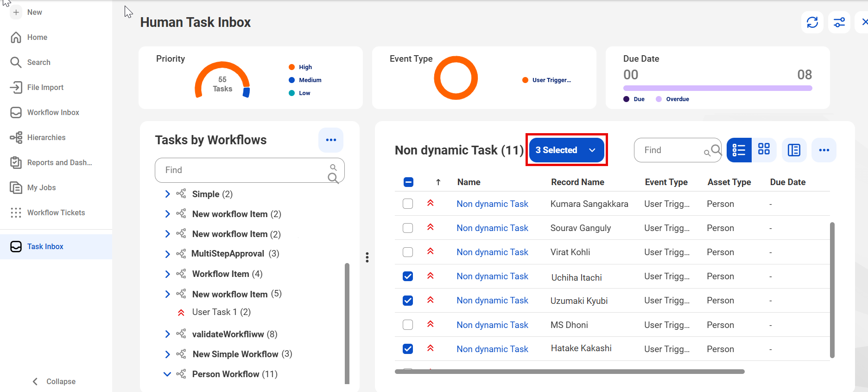The height and width of the screenshot is (392, 868).
Task: Toggle the select-all header checkbox
Action: coord(408,182)
